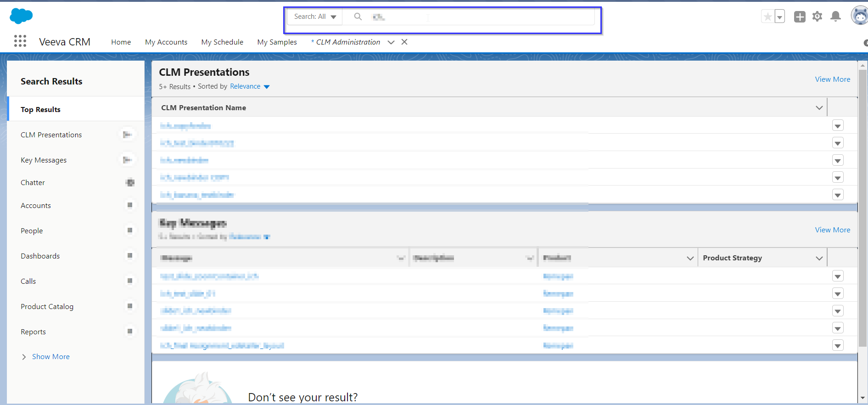This screenshot has height=405, width=868.
Task: Open the Setup gear icon
Action: pos(817,17)
